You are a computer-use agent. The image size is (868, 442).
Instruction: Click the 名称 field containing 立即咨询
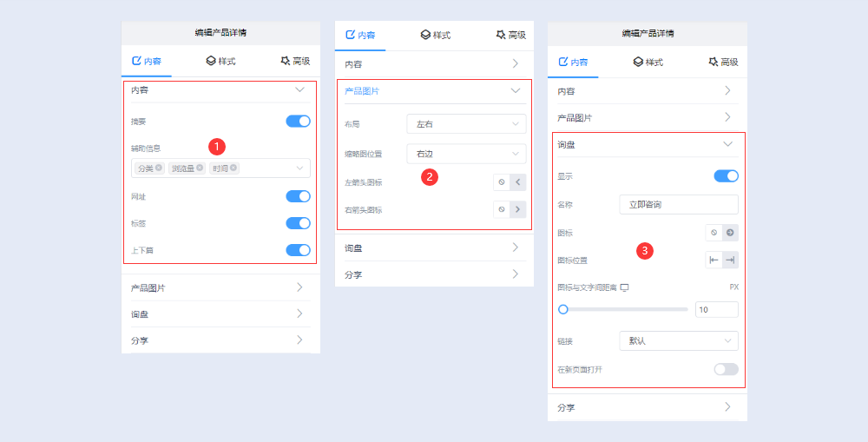point(678,205)
